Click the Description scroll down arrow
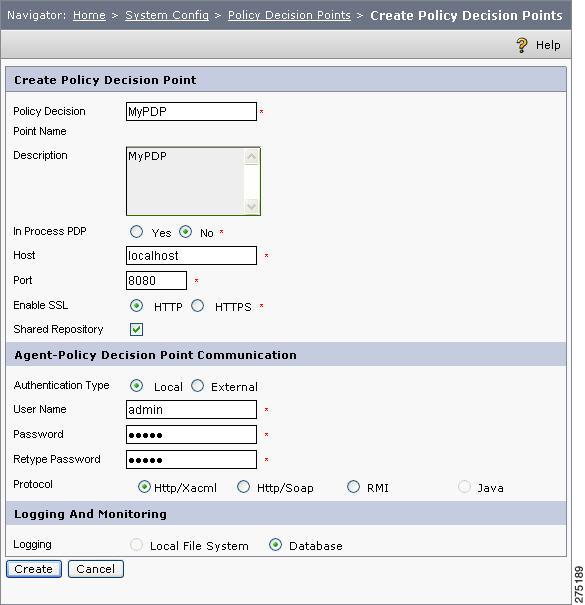This screenshot has width=585, height=605. pos(251,206)
